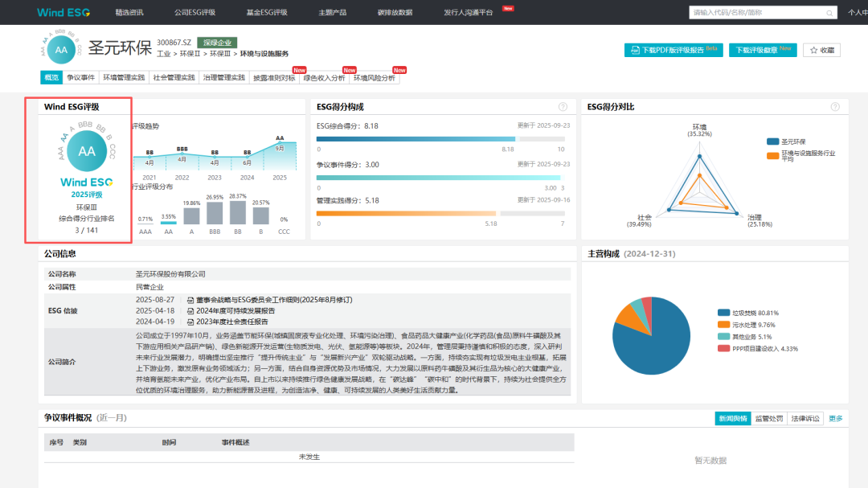Open the 主题产品 navigation menu
This screenshot has width=868, height=488.
[331, 12]
